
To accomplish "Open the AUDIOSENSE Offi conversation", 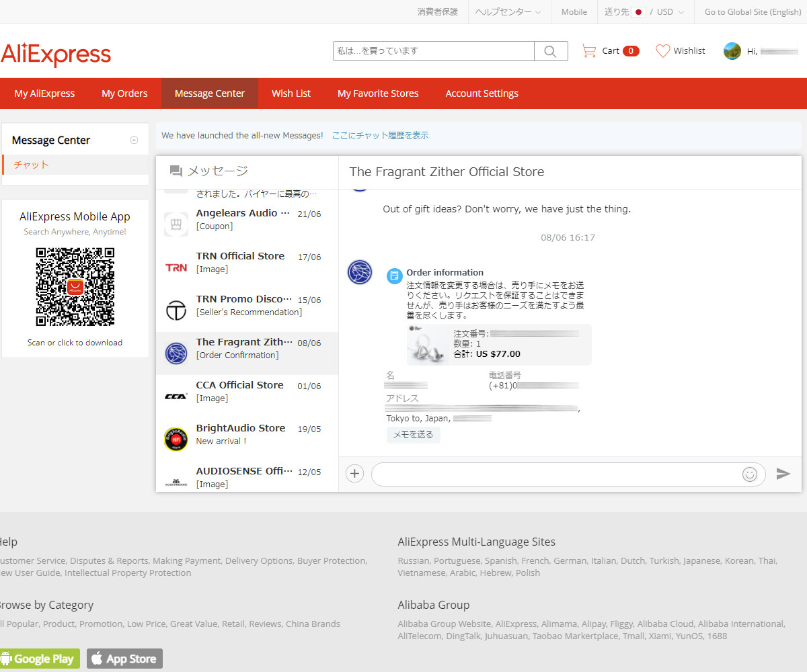I will click(x=247, y=476).
